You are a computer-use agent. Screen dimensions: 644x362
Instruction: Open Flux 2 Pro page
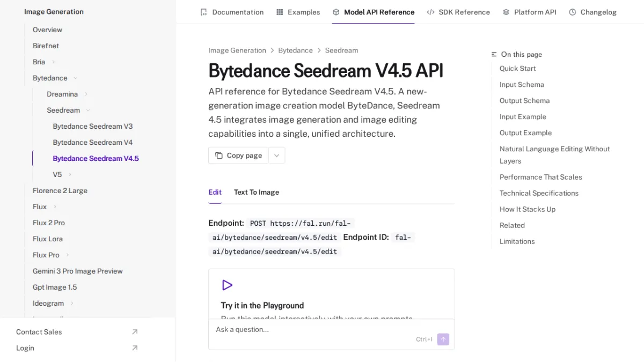pyautogui.click(x=48, y=223)
